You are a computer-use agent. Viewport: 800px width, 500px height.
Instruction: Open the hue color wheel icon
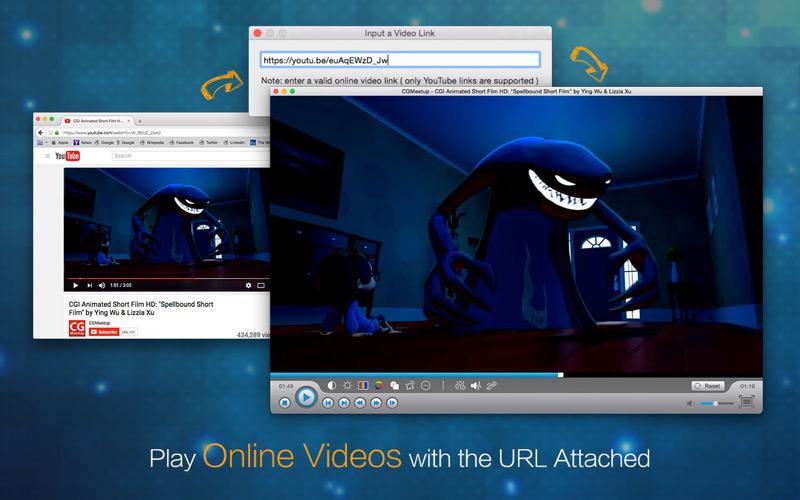pos(379,386)
